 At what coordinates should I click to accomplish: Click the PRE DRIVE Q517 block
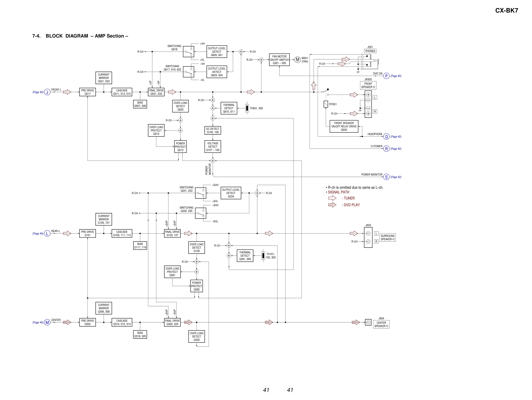88,92
